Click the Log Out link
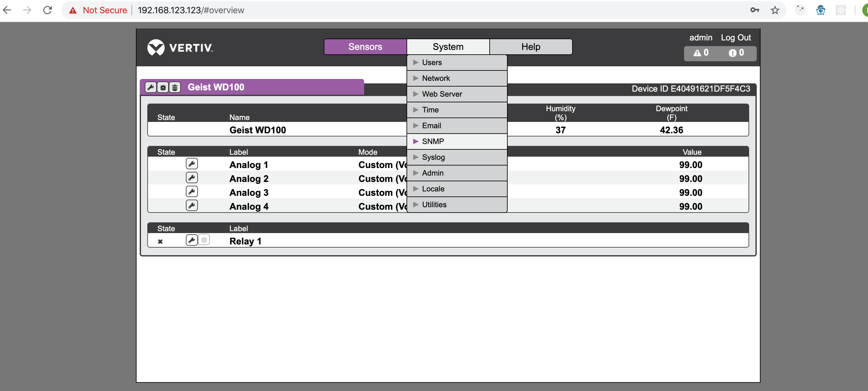 [x=736, y=37]
